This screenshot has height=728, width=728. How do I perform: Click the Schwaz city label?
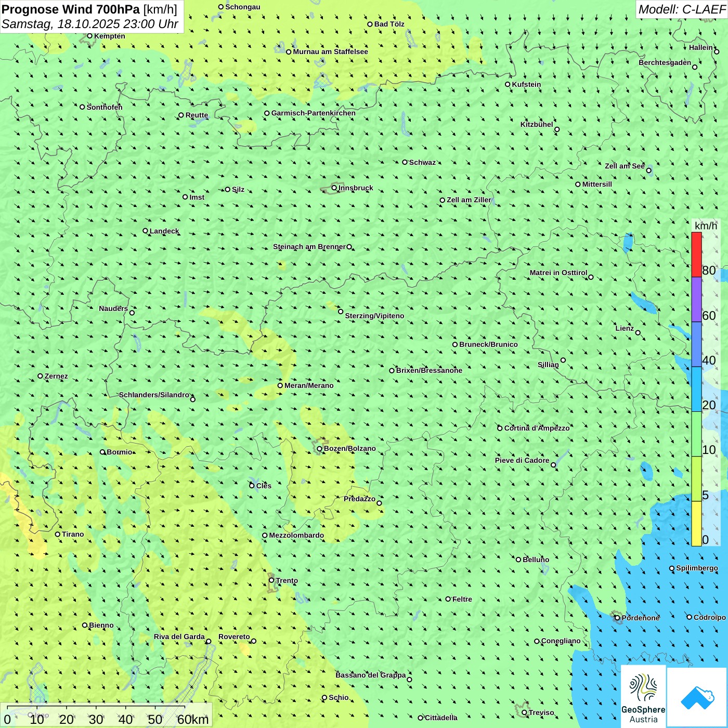click(x=422, y=162)
